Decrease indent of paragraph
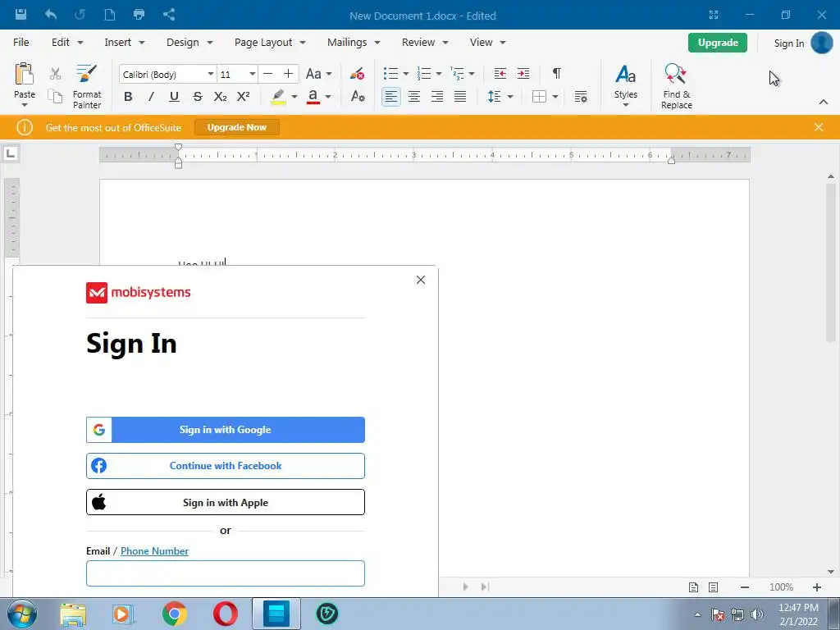Image resolution: width=840 pixels, height=630 pixels. [500, 73]
